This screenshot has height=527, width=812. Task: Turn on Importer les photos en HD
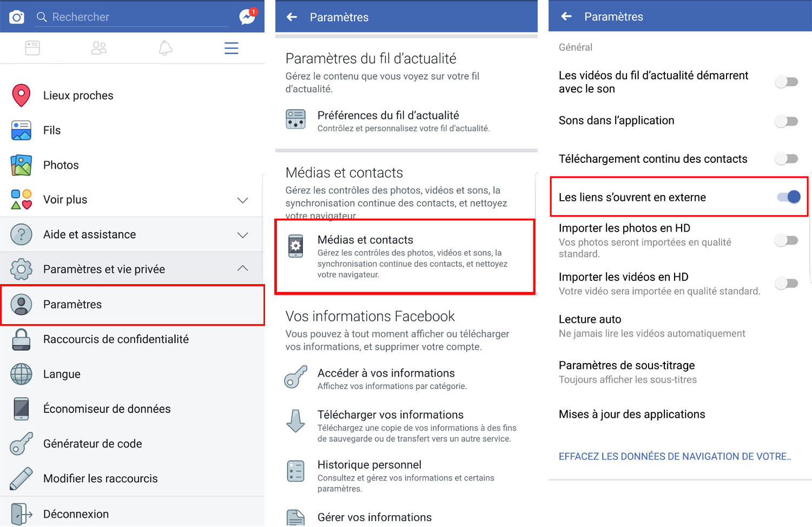pos(786,240)
